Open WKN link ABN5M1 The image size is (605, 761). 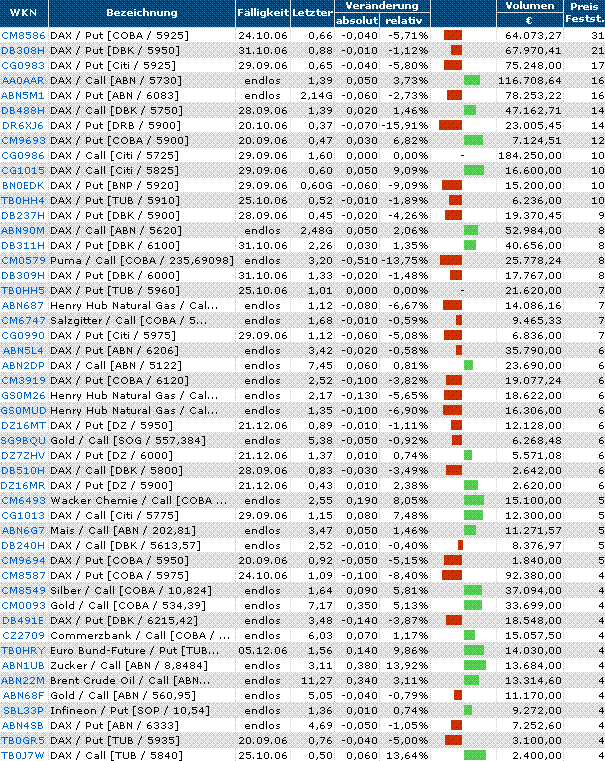23,96
